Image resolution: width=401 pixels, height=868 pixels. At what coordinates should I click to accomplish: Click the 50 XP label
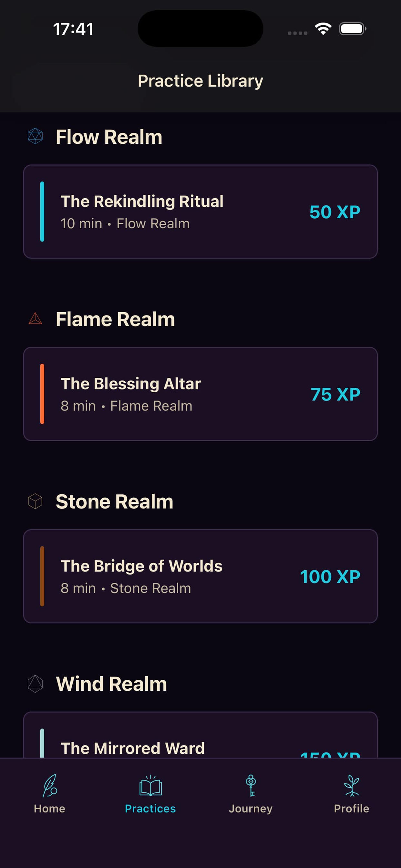pyautogui.click(x=335, y=212)
